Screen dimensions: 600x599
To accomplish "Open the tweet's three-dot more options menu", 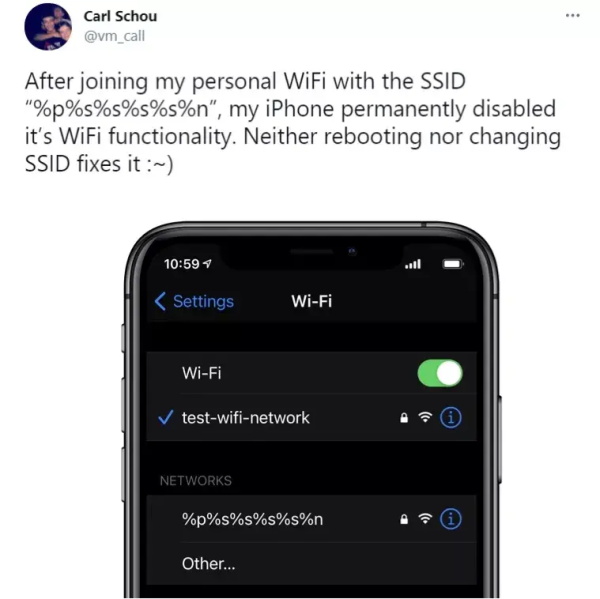I will pyautogui.click(x=572, y=16).
